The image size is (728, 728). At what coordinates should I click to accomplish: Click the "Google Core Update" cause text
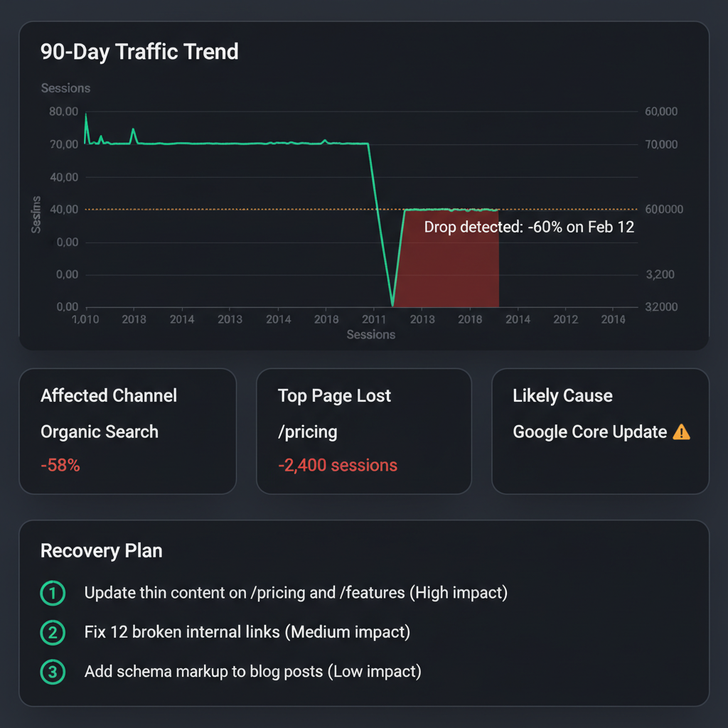589,432
